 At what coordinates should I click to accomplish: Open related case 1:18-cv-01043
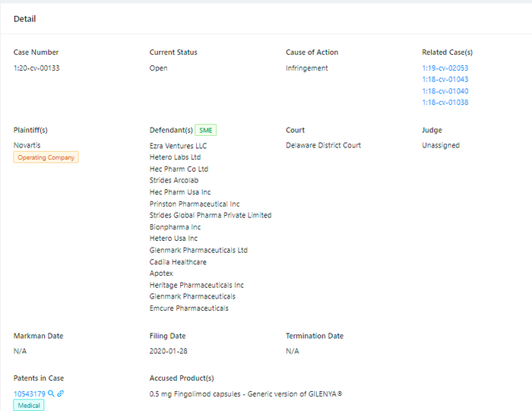(445, 79)
